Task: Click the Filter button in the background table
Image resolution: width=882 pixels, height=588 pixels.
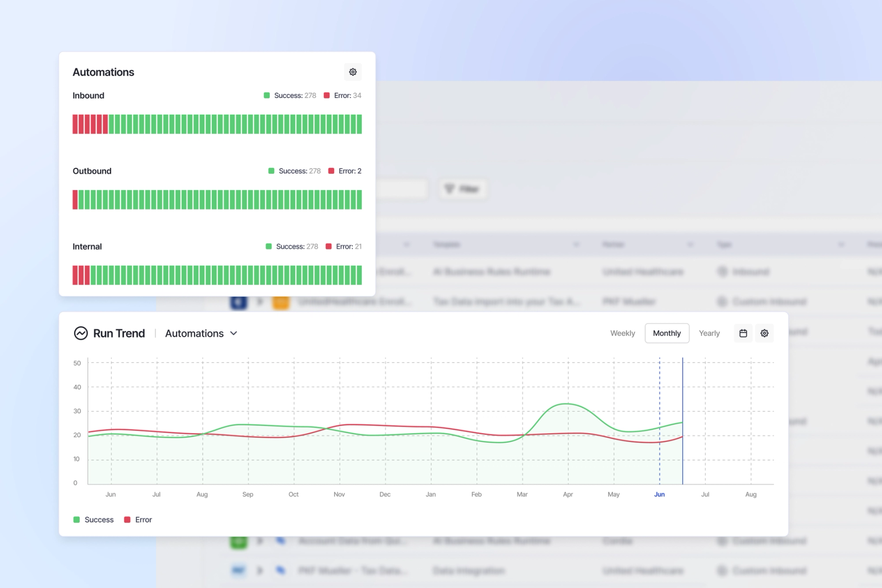Action: pyautogui.click(x=463, y=189)
